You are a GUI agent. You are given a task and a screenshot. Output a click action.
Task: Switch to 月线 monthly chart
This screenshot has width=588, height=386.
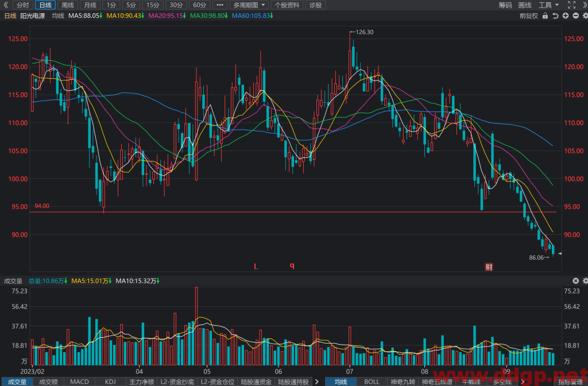coord(90,5)
